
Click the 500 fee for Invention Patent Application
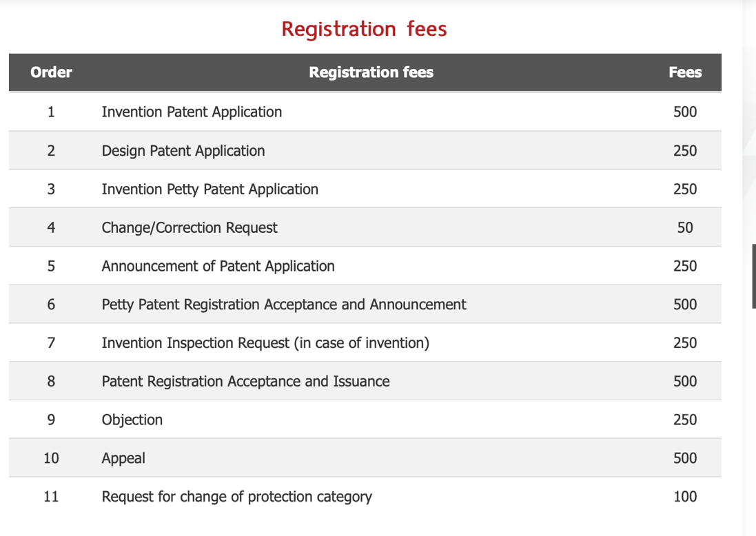684,112
